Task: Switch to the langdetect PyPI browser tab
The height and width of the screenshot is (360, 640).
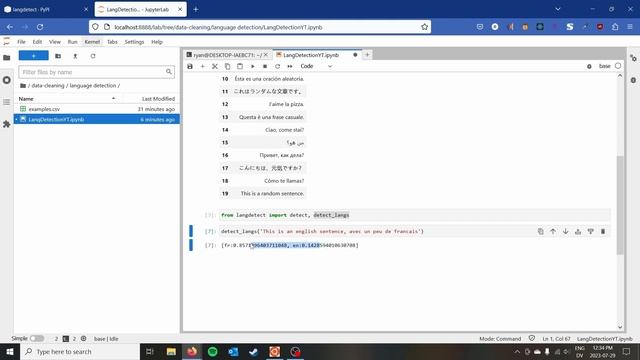Action: pos(46,9)
